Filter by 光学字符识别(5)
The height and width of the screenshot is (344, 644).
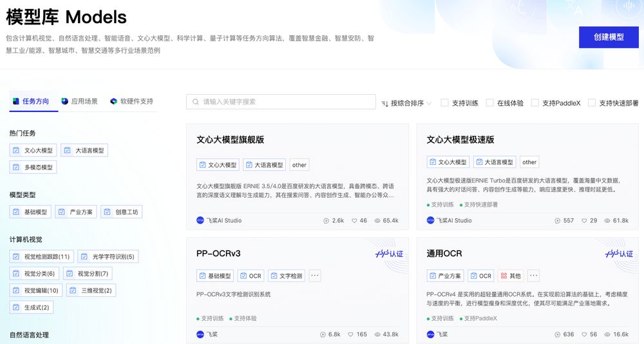[x=108, y=256]
